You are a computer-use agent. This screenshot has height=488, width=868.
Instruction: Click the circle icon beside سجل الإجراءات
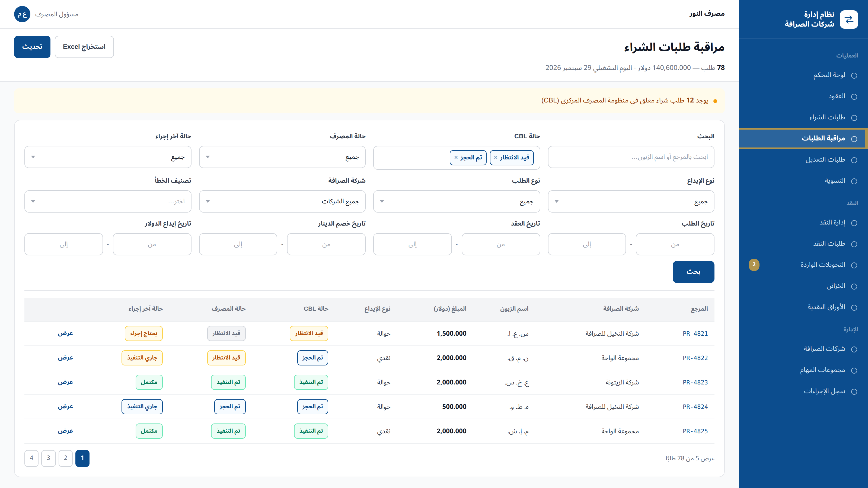[854, 391]
